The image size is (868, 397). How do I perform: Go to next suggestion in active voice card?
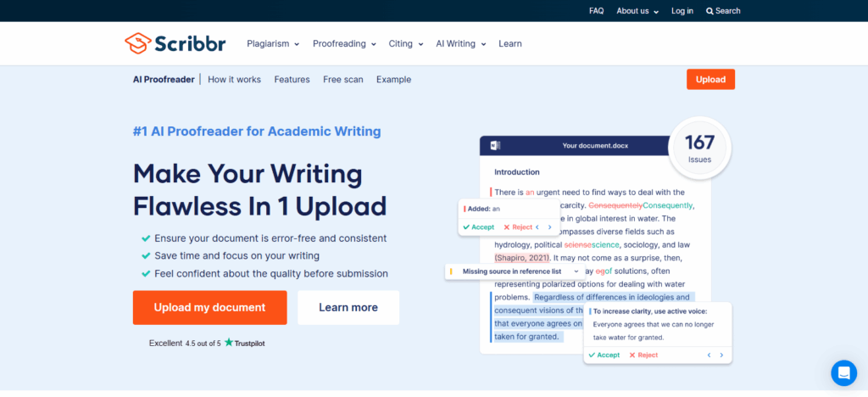point(721,355)
